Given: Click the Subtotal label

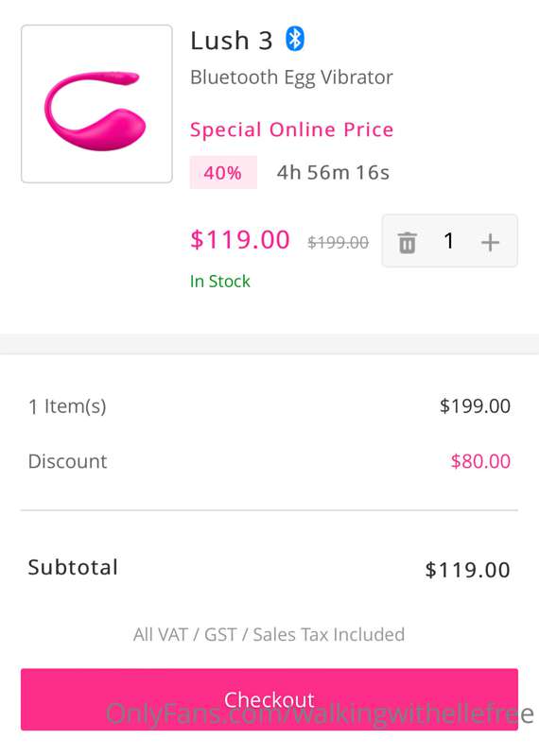Looking at the screenshot, I should pos(73,567).
